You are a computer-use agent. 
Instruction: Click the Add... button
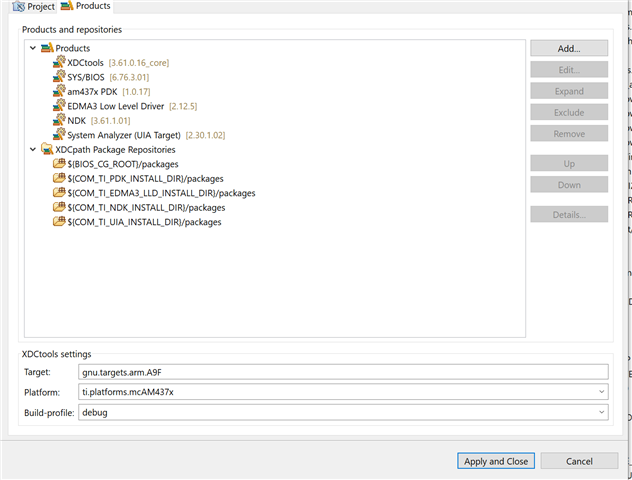(x=569, y=48)
